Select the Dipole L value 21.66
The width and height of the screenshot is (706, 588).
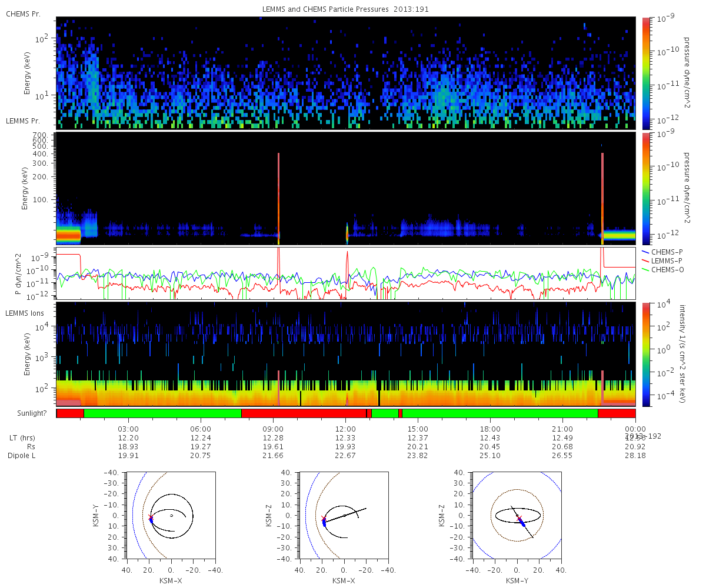274,456
